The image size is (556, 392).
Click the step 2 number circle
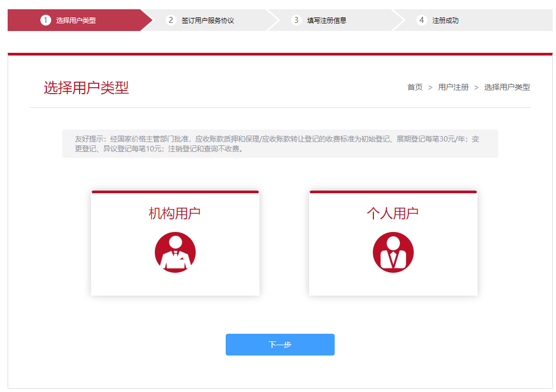pyautogui.click(x=171, y=20)
